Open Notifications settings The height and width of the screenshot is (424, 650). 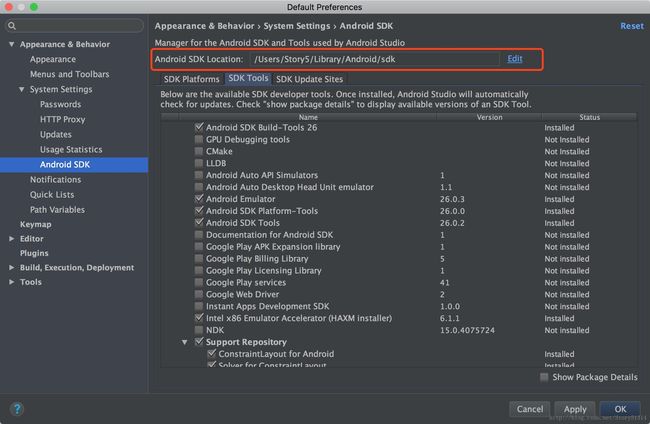tap(56, 179)
